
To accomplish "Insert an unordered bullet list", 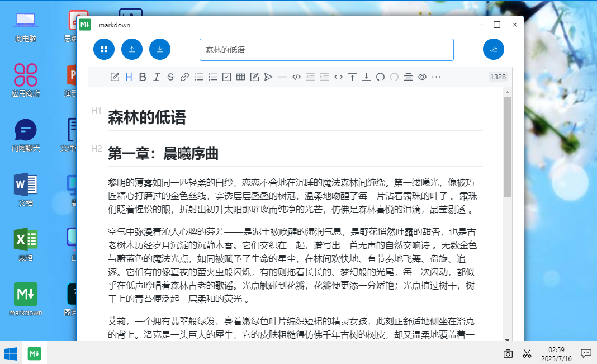I will tap(199, 77).
